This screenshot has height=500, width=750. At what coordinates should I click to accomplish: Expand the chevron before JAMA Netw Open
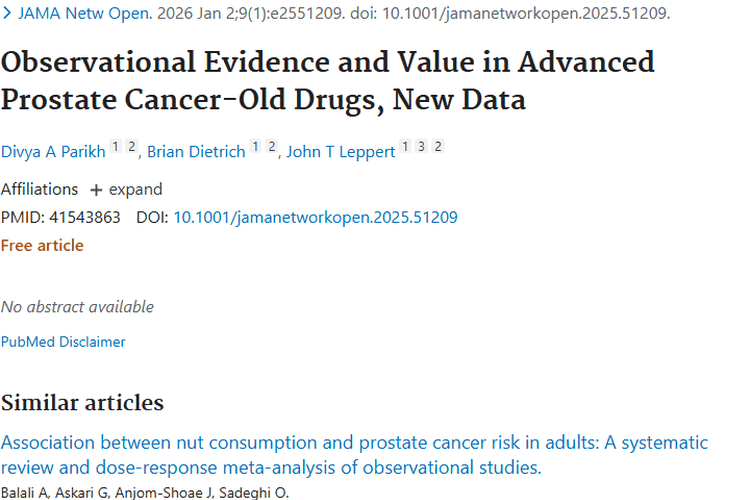8,15
